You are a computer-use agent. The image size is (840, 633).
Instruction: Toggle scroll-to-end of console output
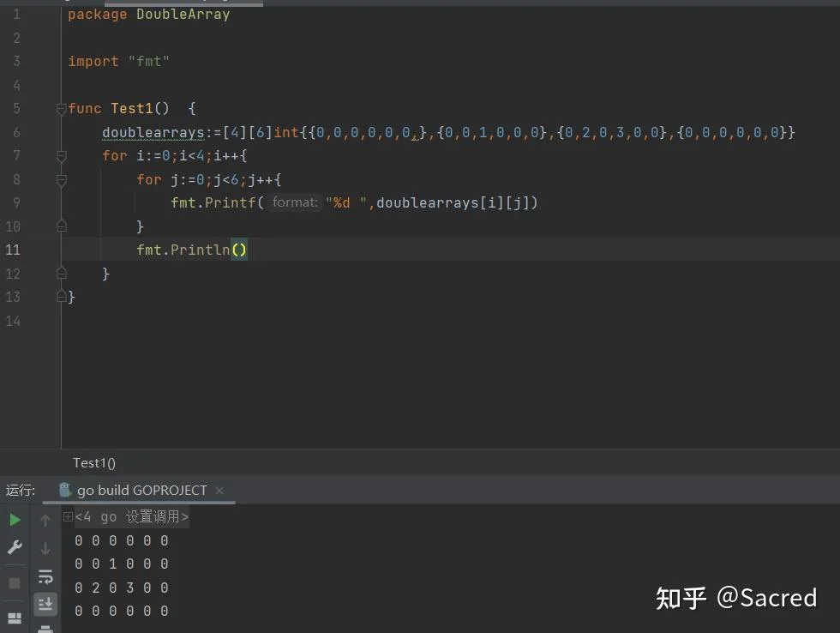click(x=45, y=604)
